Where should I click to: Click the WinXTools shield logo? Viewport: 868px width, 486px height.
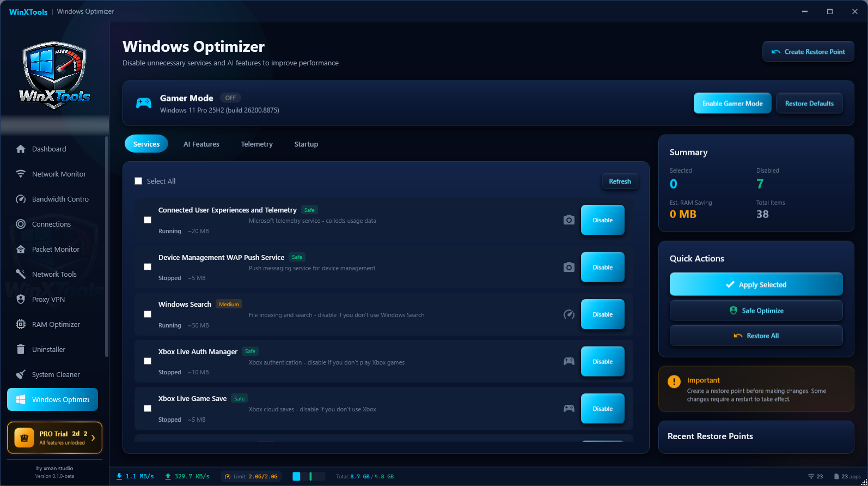54,75
